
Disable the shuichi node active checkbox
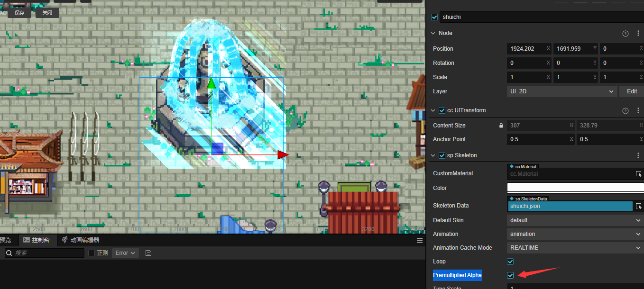(x=434, y=17)
